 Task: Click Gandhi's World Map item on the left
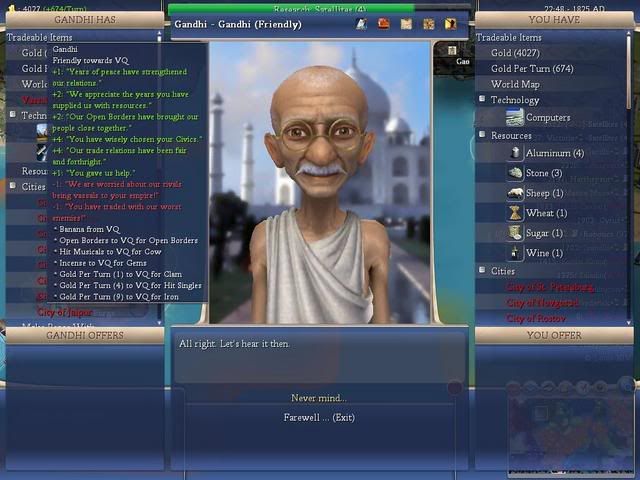pos(34,84)
